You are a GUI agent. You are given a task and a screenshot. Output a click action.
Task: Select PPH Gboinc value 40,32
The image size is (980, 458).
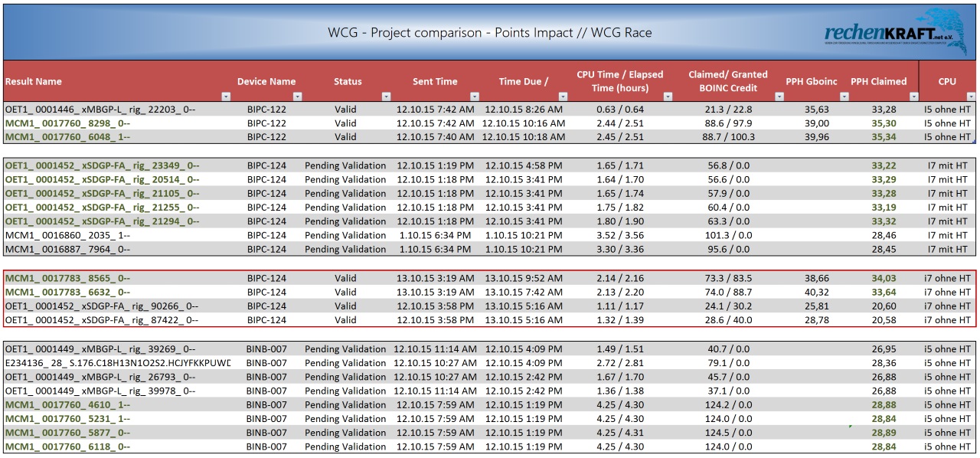[x=817, y=292]
